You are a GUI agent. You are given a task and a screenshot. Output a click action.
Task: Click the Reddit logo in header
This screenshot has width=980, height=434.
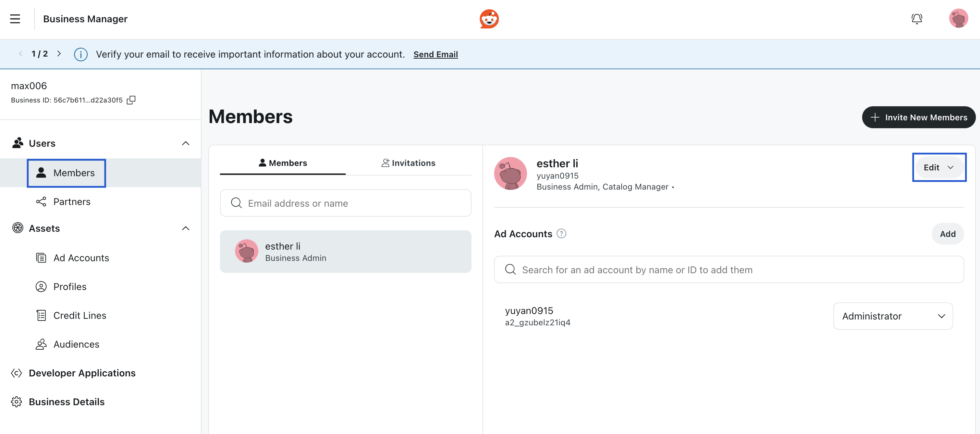pos(489,19)
